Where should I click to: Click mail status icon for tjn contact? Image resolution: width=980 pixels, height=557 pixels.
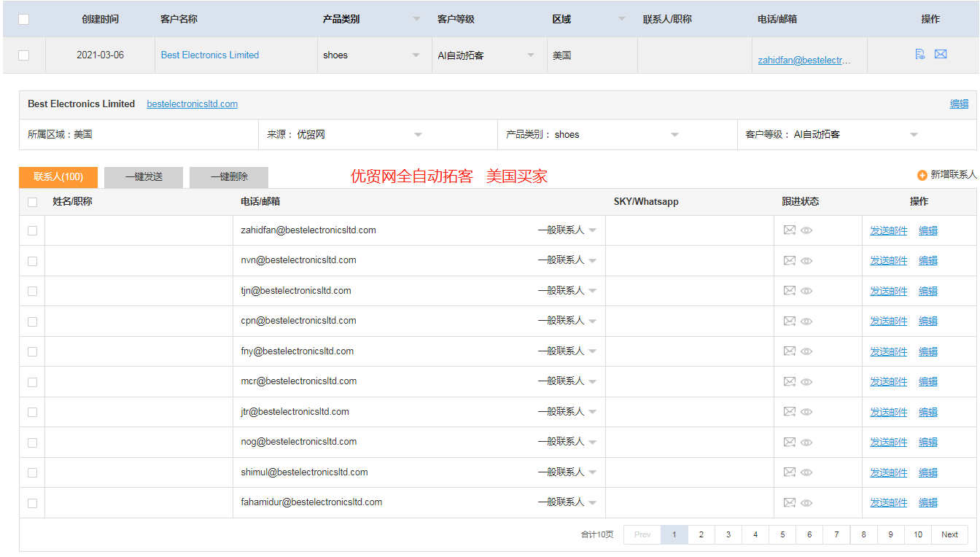coord(790,291)
